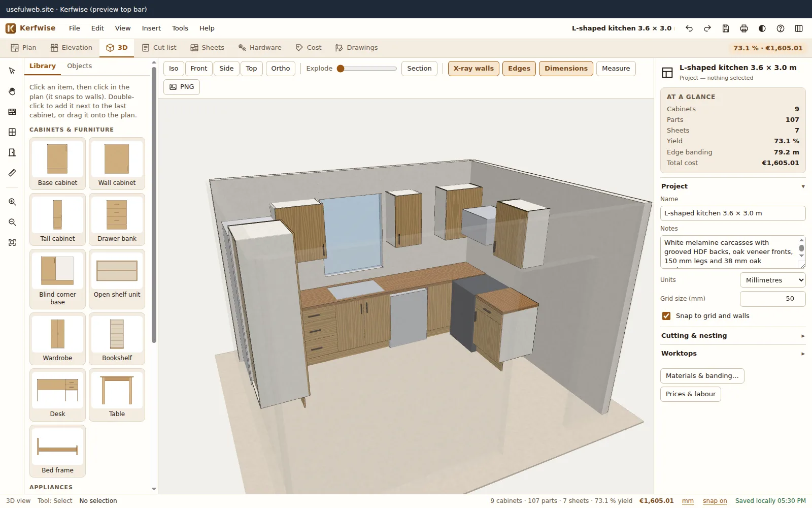812x508 pixels.
Task: Add a Wall cabinet from library
Action: point(117,164)
